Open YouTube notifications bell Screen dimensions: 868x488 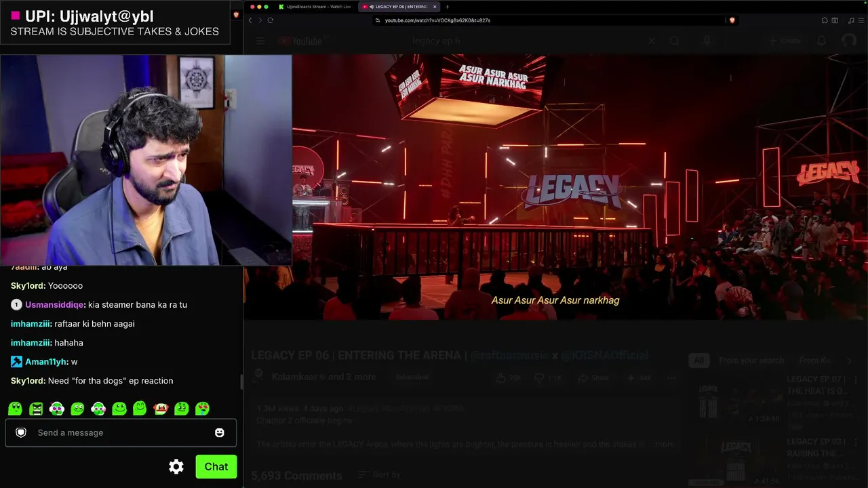(x=821, y=41)
